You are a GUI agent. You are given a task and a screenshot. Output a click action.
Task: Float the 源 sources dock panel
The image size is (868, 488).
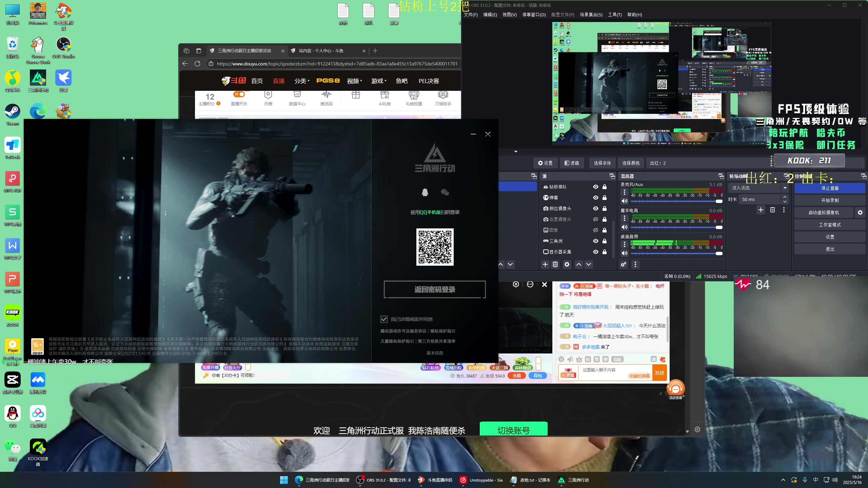point(612,176)
